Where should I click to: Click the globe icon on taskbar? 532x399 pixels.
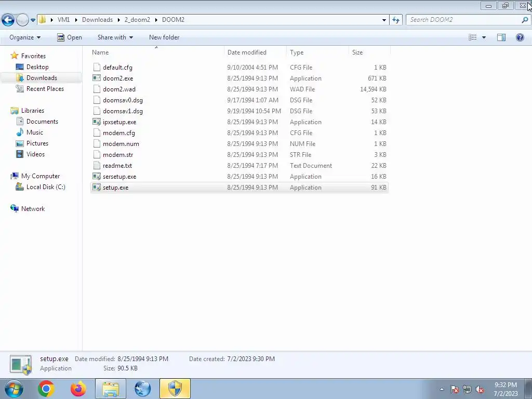click(142, 389)
